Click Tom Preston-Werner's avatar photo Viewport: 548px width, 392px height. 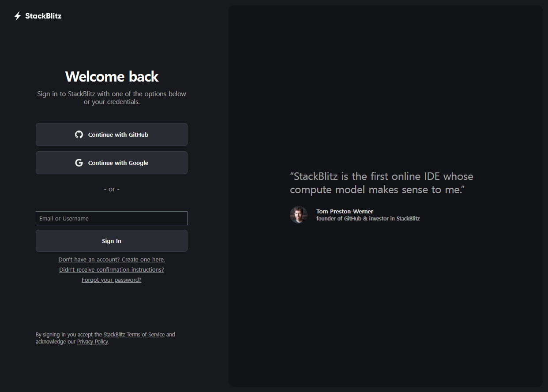pos(299,215)
